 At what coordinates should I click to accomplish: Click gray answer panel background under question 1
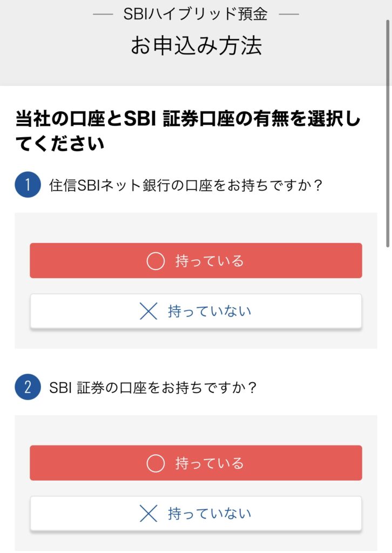pyautogui.click(x=195, y=228)
